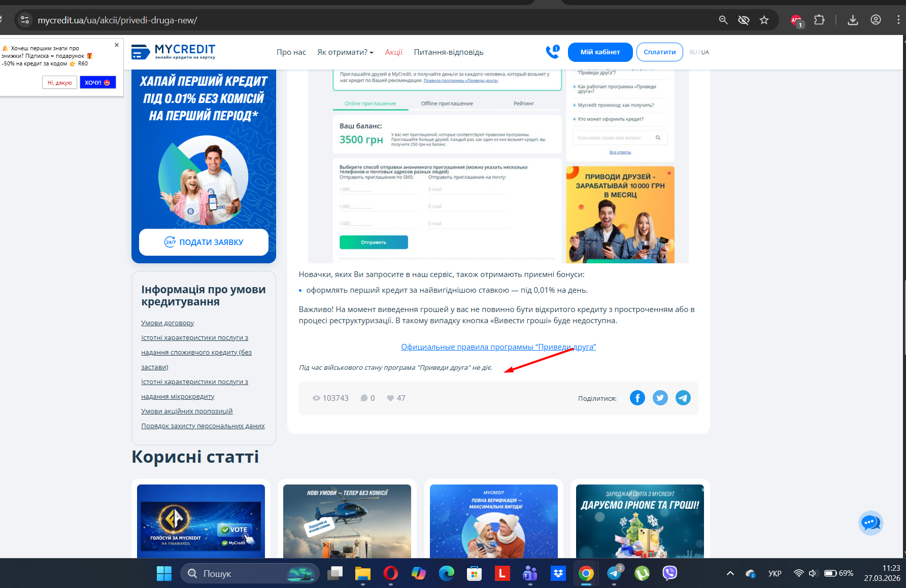Open Chrome three-dot menu

[x=898, y=20]
